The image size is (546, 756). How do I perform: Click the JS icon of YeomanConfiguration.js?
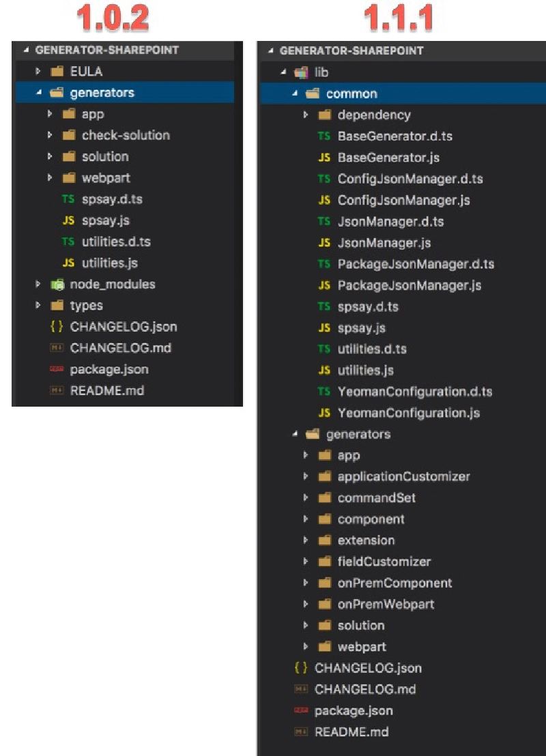point(324,413)
